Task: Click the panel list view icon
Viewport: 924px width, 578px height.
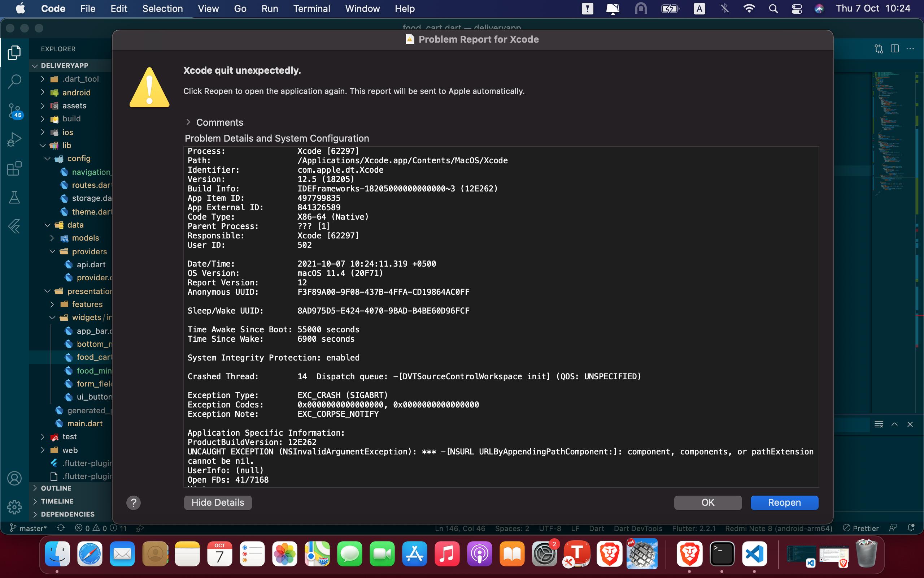Action: click(x=879, y=424)
